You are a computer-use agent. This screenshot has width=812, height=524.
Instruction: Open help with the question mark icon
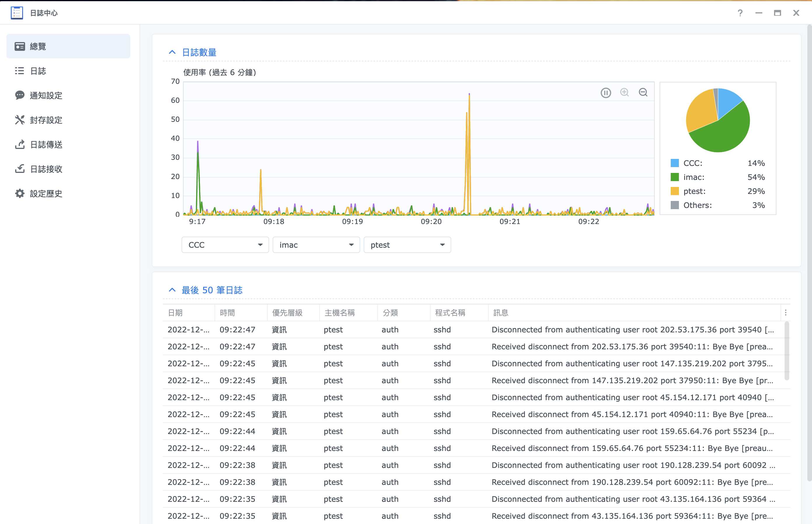(x=740, y=13)
